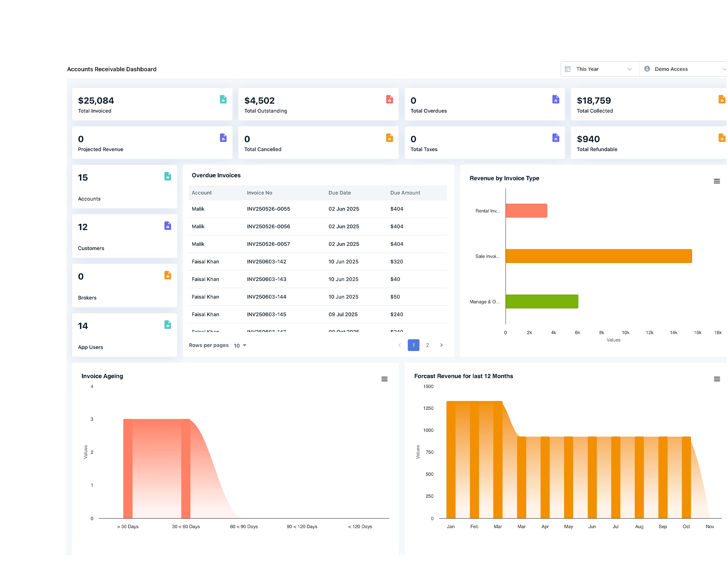
Task: Click the teal icon on App Users card
Action: click(168, 325)
